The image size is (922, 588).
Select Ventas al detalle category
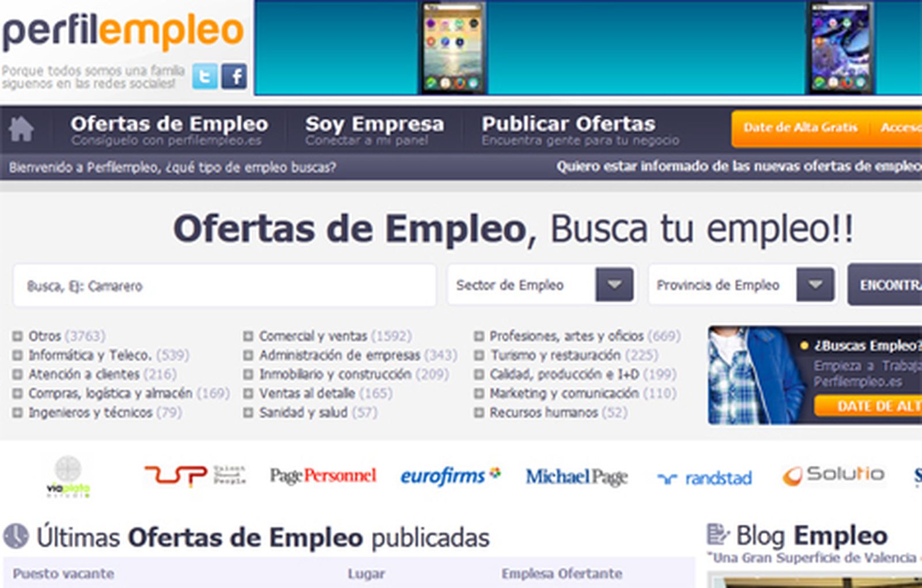pos(326,393)
